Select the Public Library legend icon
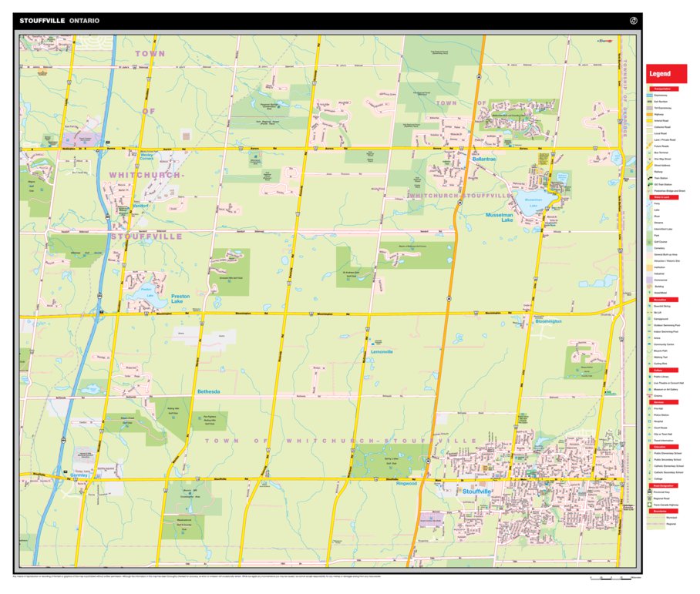This screenshot has height=594, width=700. [x=649, y=376]
